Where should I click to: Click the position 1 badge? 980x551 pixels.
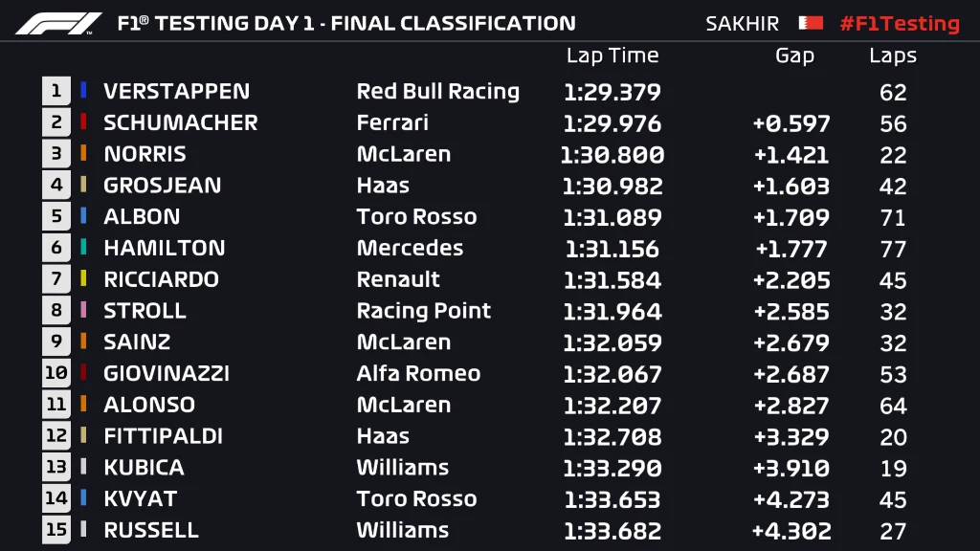pos(56,91)
